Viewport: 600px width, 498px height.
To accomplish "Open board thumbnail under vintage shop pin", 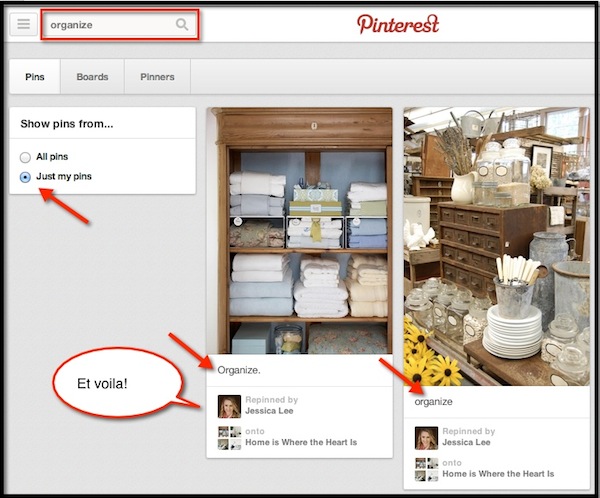I will [x=426, y=469].
